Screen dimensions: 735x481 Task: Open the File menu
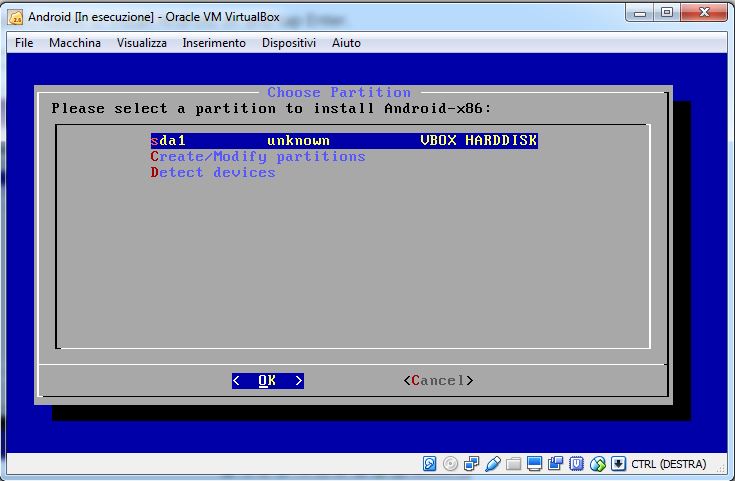click(25, 43)
